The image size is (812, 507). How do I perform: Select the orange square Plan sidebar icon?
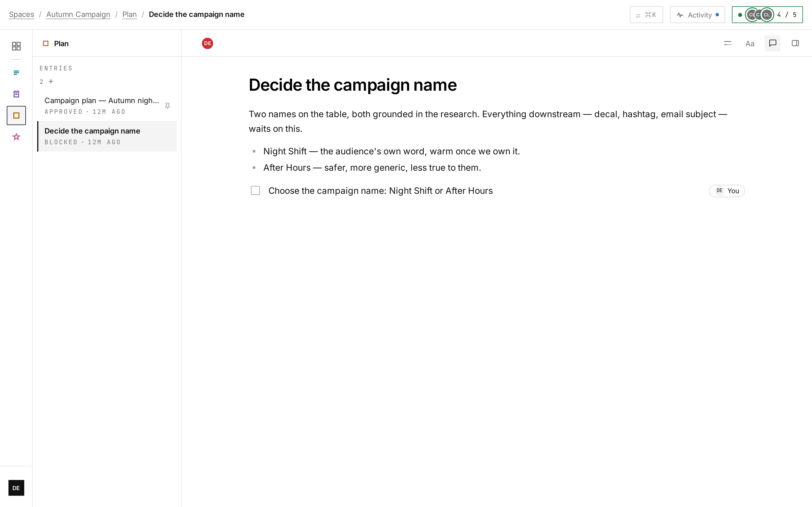coord(16,116)
